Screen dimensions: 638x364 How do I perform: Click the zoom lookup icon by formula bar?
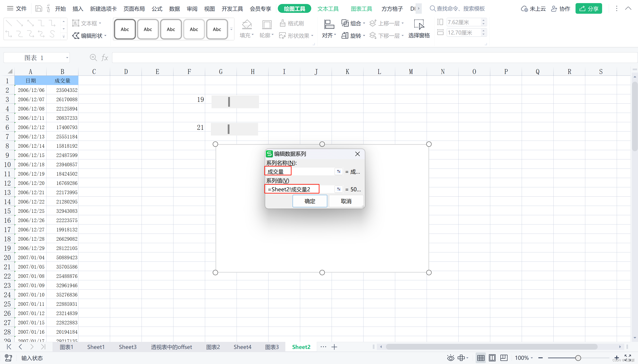click(93, 58)
